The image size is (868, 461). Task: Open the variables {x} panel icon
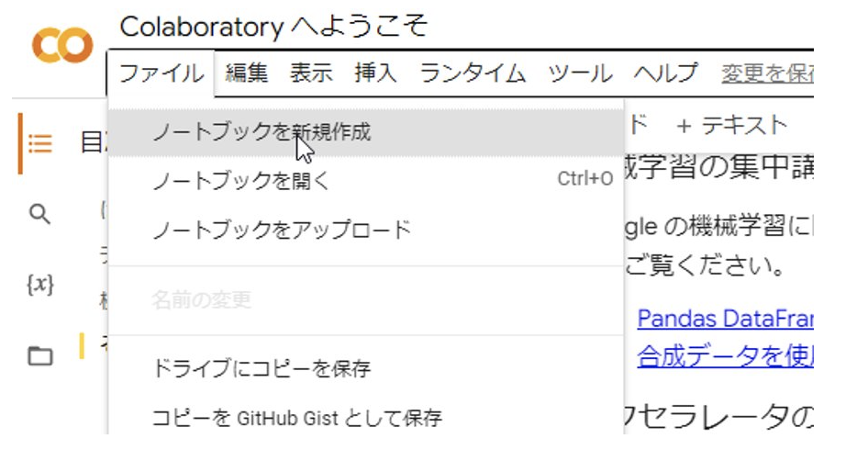coord(39,285)
